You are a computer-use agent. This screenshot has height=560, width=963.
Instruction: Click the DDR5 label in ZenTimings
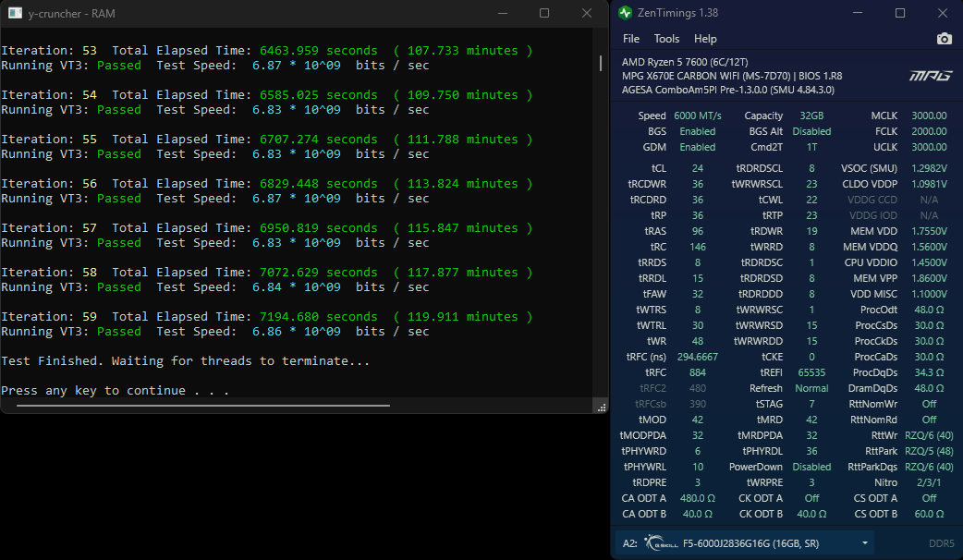(x=941, y=543)
